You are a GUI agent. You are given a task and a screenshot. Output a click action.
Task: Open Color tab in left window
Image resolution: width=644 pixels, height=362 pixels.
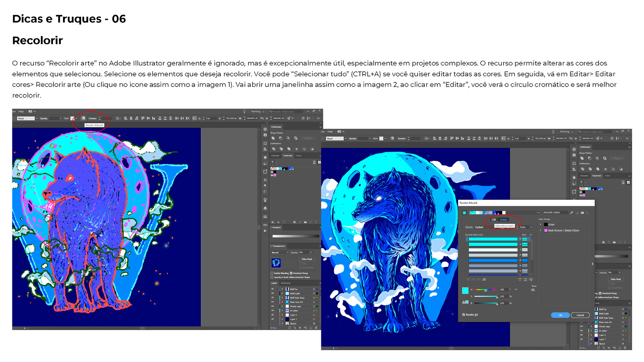coord(299,156)
